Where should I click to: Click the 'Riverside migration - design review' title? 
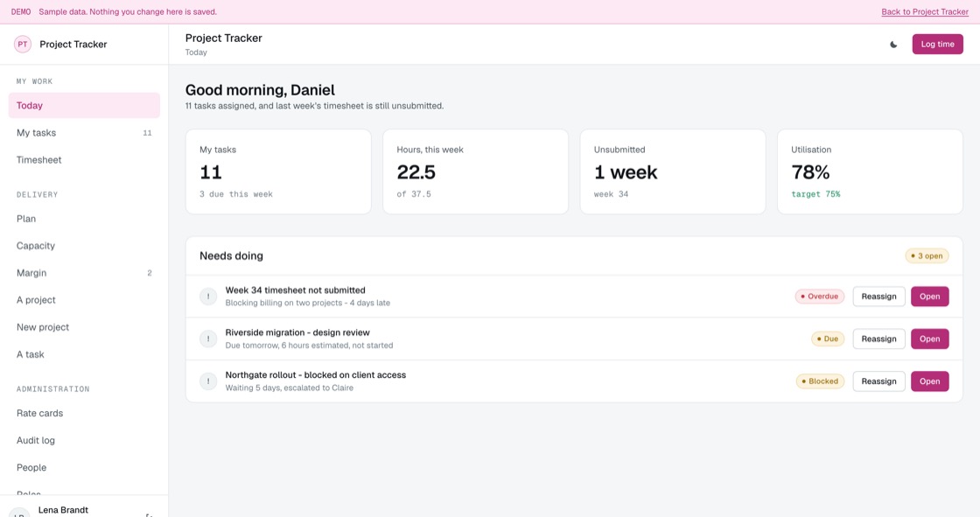tap(297, 332)
